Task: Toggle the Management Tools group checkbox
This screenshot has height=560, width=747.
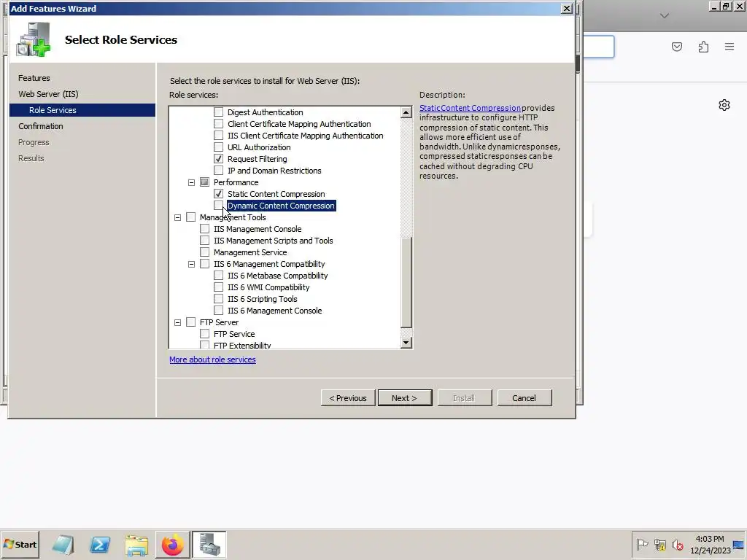Action: tap(190, 217)
